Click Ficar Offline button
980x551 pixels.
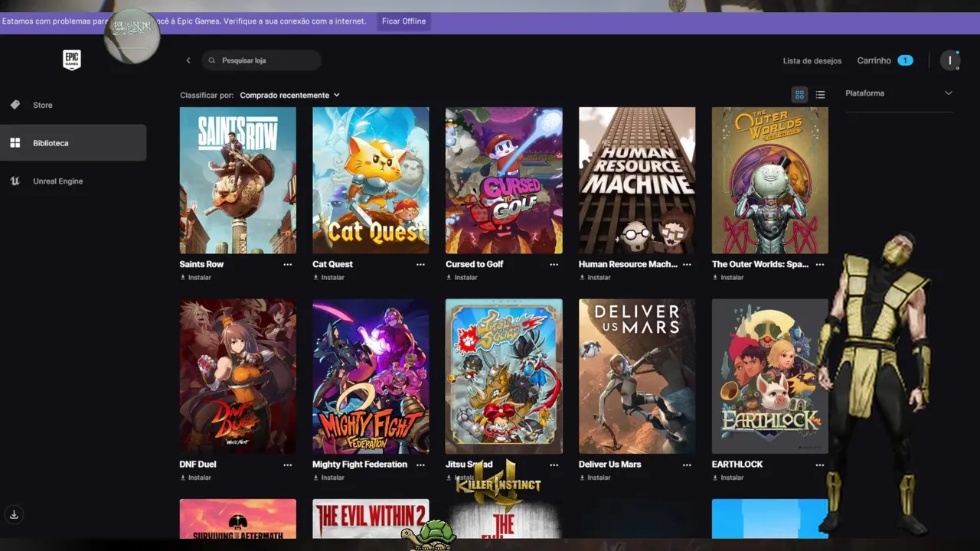point(403,21)
